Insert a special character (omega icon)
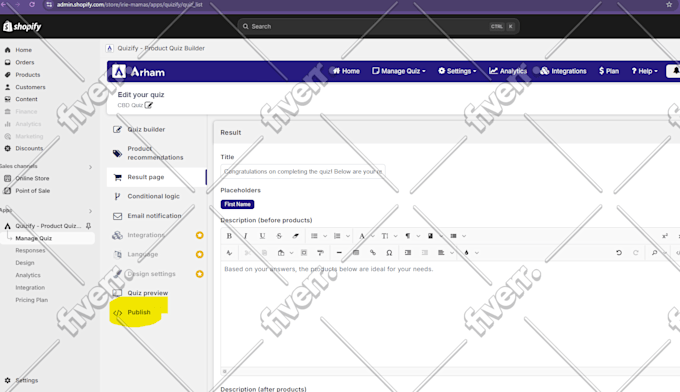680x392 pixels. pyautogui.click(x=389, y=252)
